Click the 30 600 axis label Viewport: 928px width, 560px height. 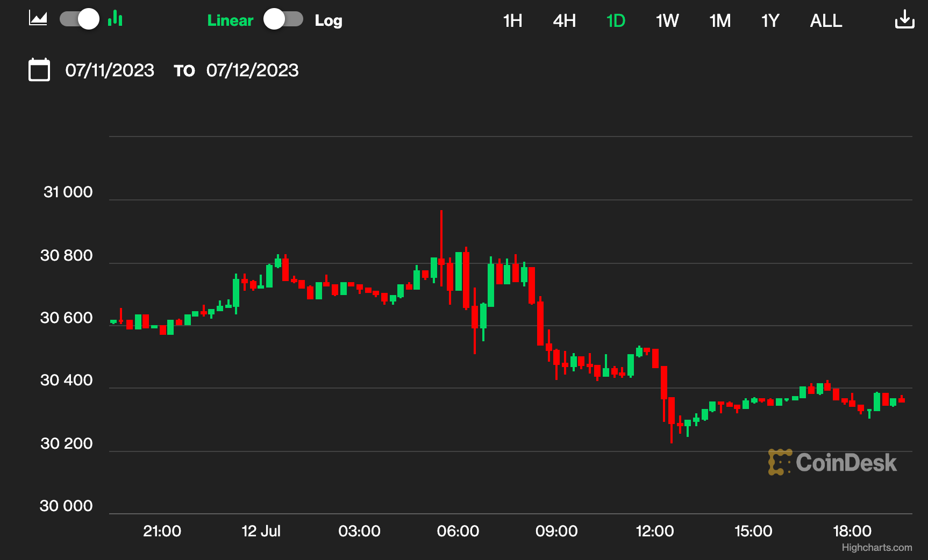(67, 318)
